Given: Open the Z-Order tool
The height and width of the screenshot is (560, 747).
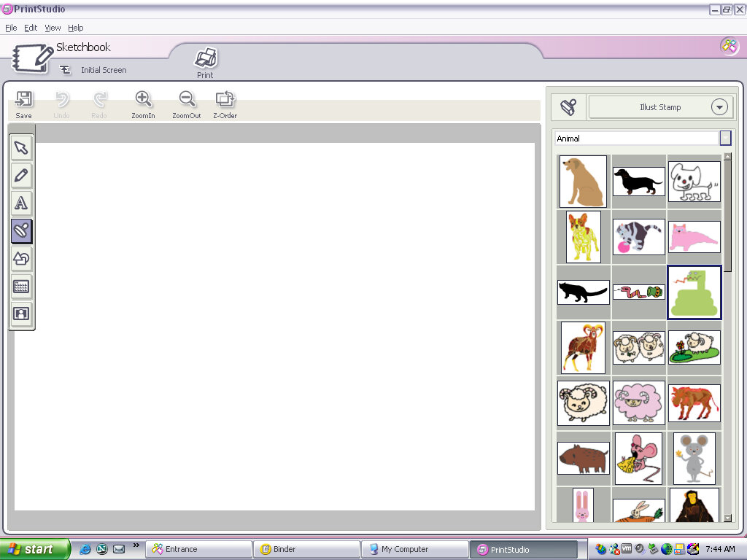Looking at the screenshot, I should pyautogui.click(x=225, y=104).
